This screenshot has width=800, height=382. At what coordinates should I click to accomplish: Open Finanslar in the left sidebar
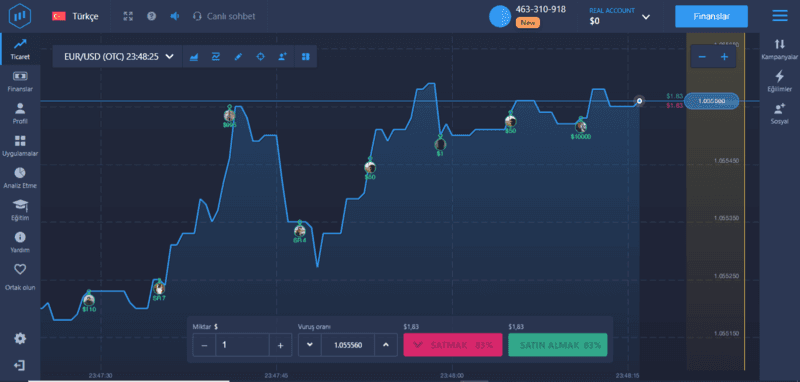coord(20,82)
